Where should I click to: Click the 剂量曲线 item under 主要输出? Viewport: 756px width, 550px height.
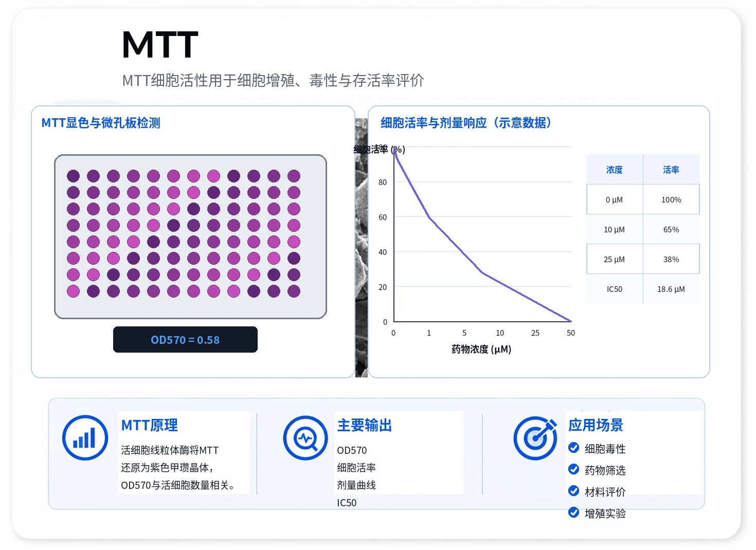(356, 485)
